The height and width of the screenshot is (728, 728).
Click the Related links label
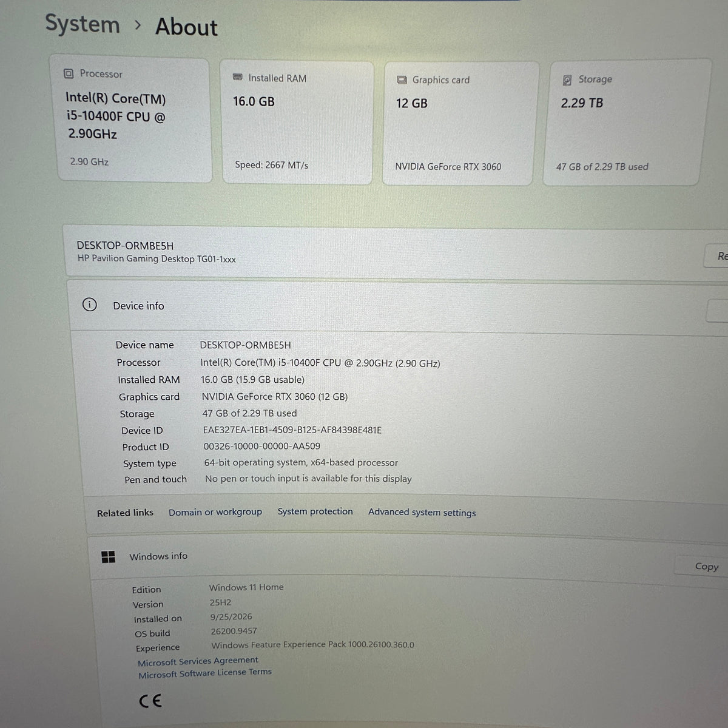pos(125,513)
